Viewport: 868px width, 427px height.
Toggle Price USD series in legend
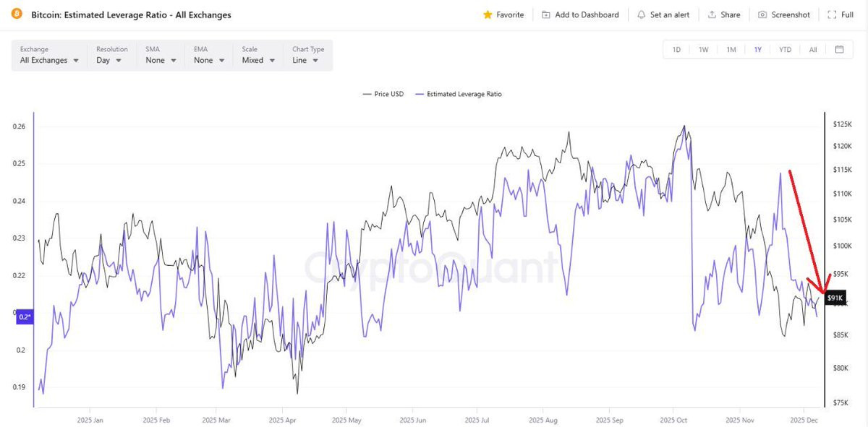(x=383, y=94)
